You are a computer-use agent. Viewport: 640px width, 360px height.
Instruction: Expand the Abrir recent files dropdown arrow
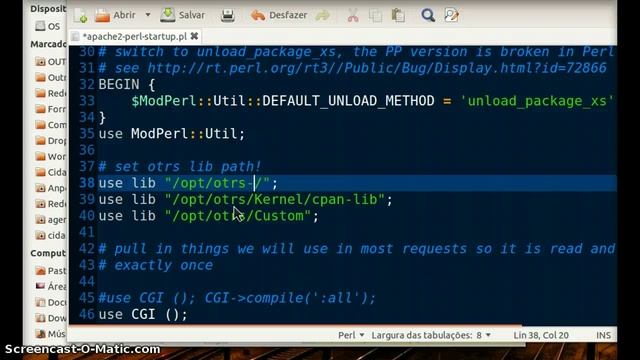coord(148,15)
